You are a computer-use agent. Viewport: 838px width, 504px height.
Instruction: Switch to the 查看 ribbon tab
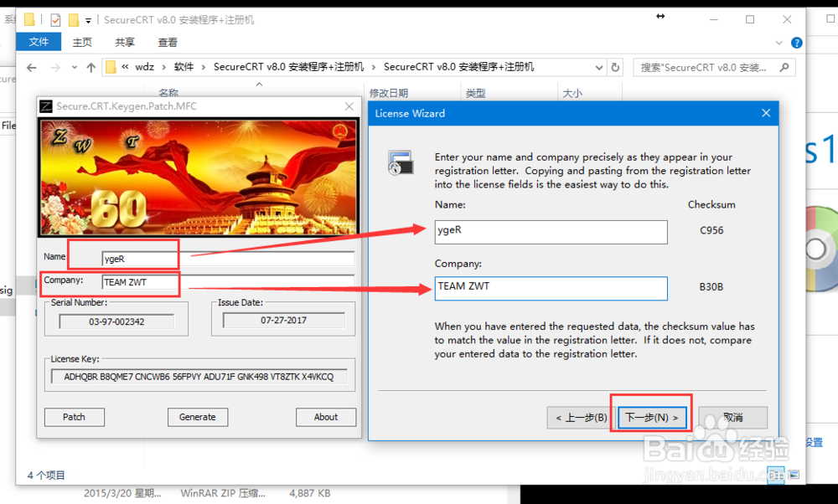click(x=168, y=41)
